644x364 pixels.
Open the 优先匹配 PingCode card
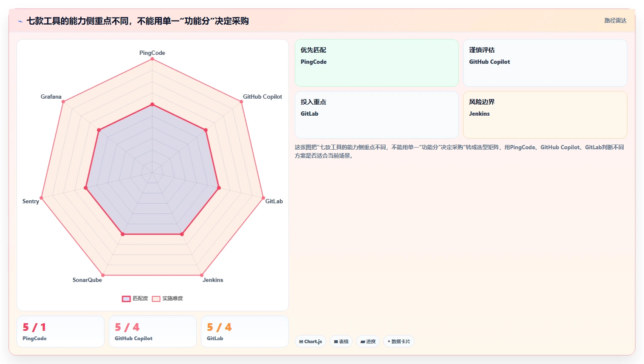[x=377, y=63]
